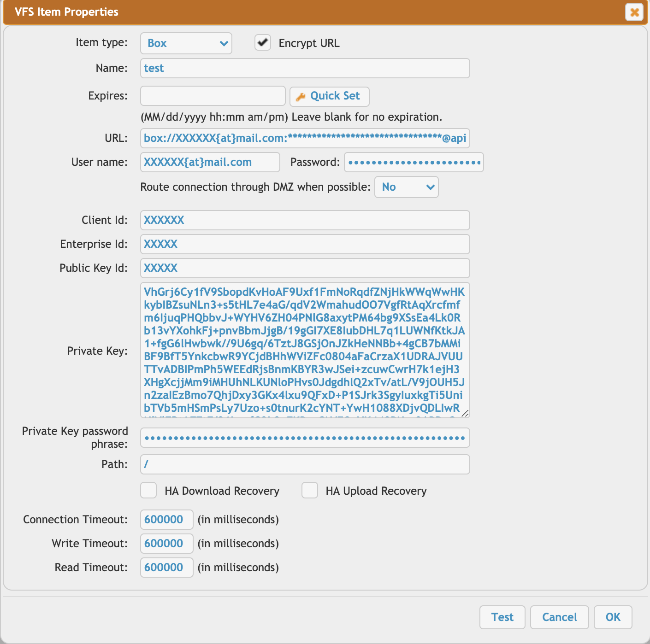Click the User name input field
Viewport: 650px width, 644px height.
point(210,162)
